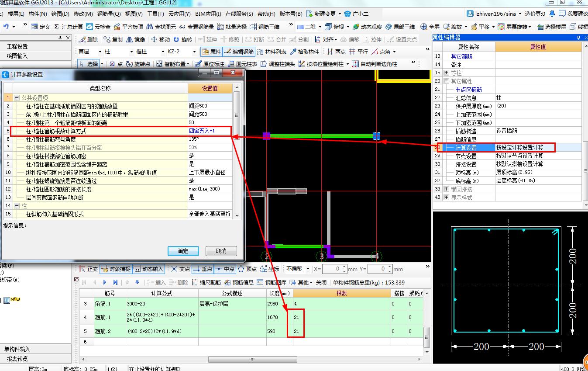The height and width of the screenshot is (371, 588).
Task: Expand 锚固搭接 property group
Action: click(x=446, y=189)
